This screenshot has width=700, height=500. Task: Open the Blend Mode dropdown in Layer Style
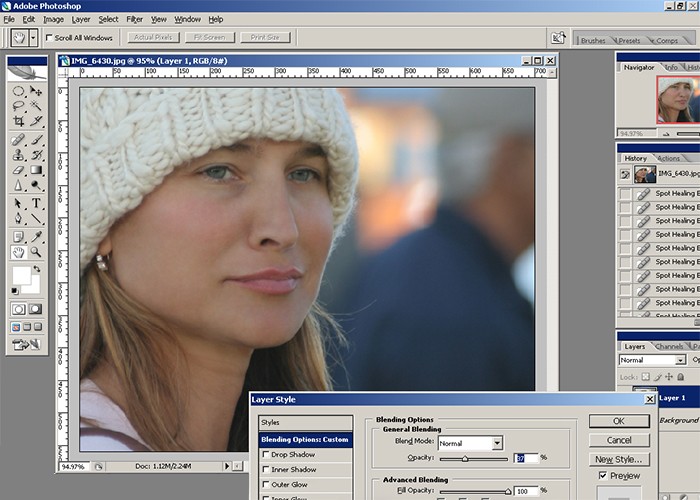tap(497, 443)
